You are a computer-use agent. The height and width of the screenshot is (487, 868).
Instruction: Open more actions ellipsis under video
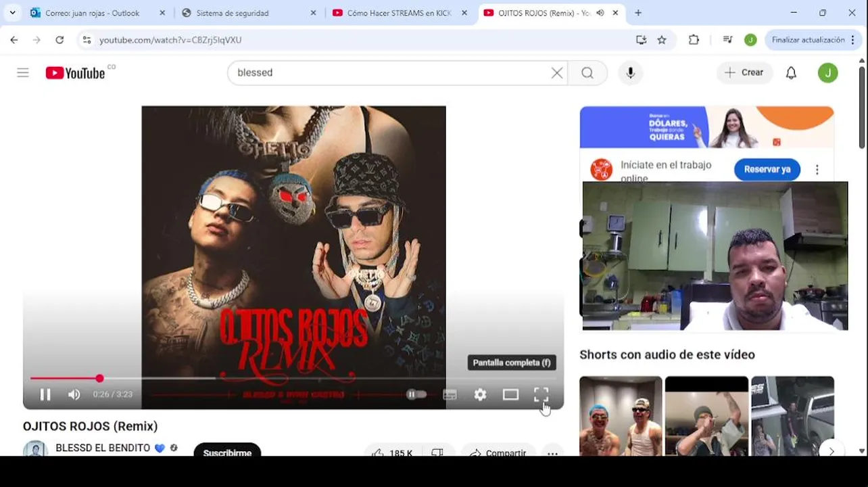point(552,452)
